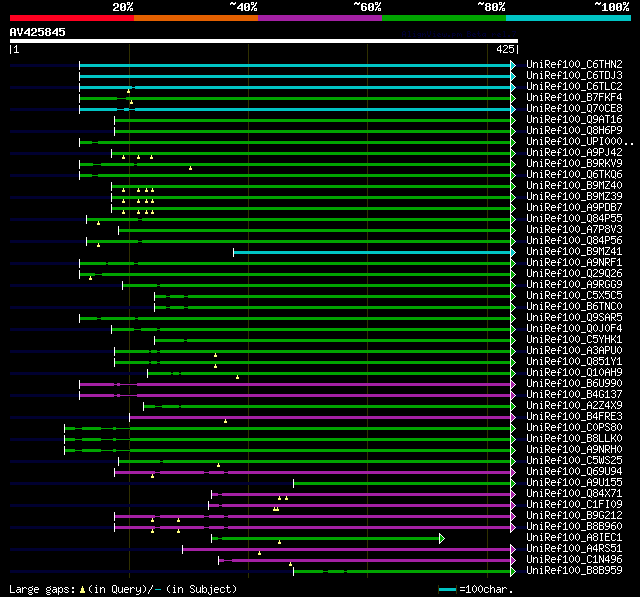Open the UniRef100_Q0J0F4 label

point(574,329)
